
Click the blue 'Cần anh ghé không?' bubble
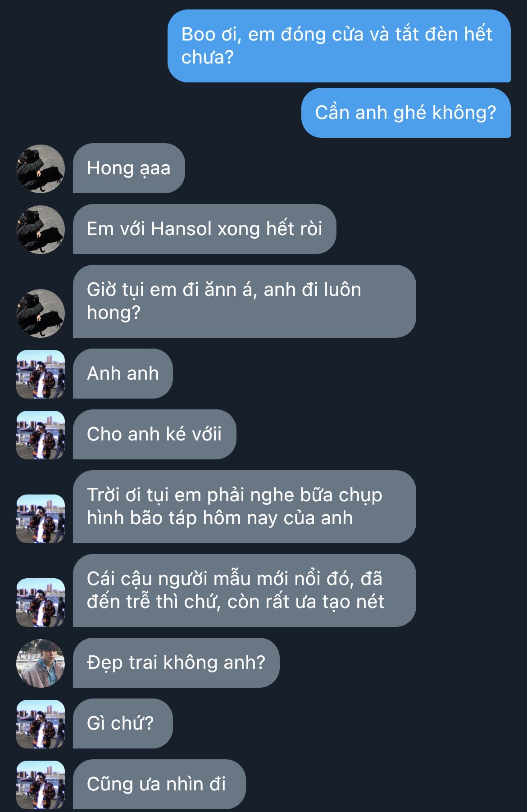point(406,113)
